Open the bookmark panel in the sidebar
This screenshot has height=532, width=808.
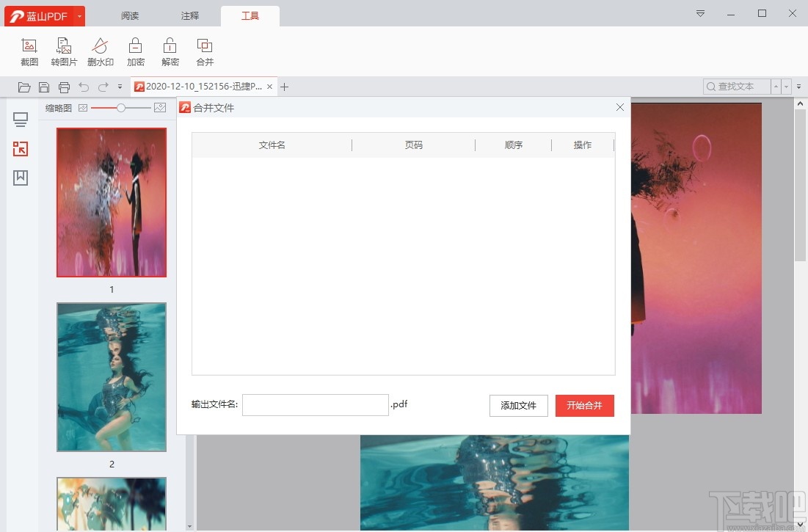(x=20, y=177)
